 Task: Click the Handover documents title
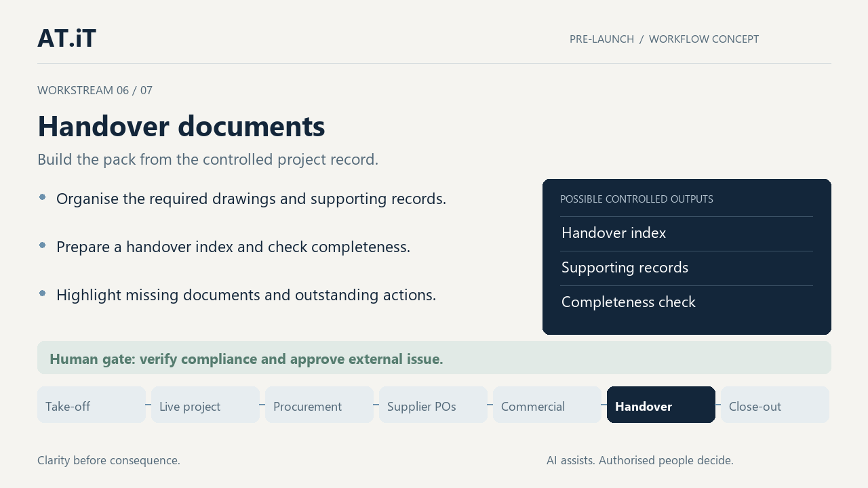coord(181,126)
